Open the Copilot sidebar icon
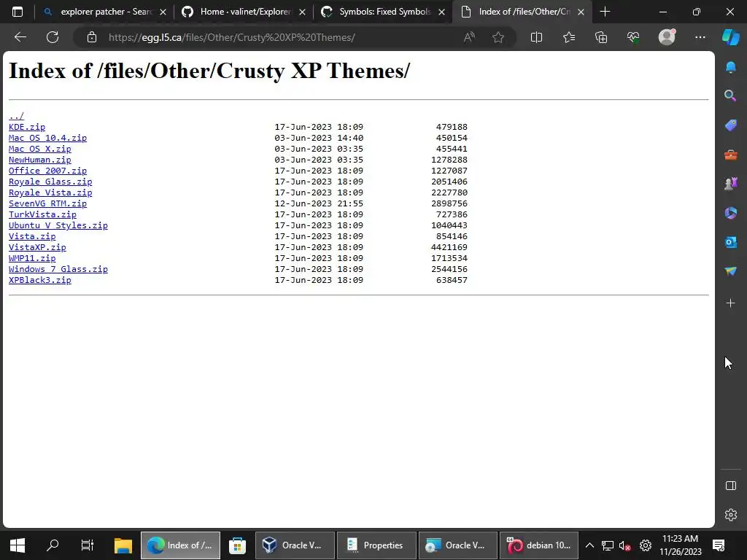Screen dimensions: 747x560 [731, 37]
